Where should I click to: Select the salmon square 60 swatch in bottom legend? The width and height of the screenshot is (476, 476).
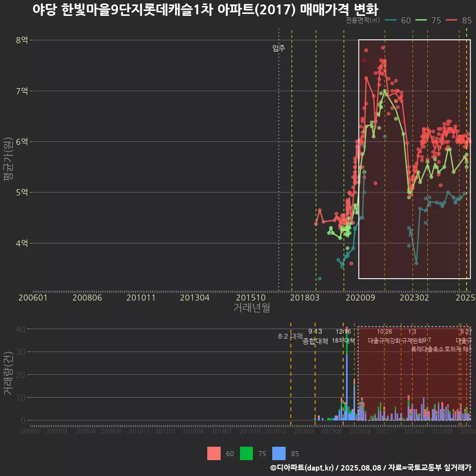[214, 454]
